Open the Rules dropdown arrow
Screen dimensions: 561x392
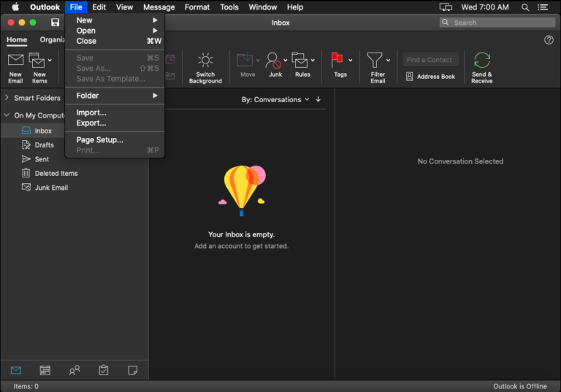[313, 60]
